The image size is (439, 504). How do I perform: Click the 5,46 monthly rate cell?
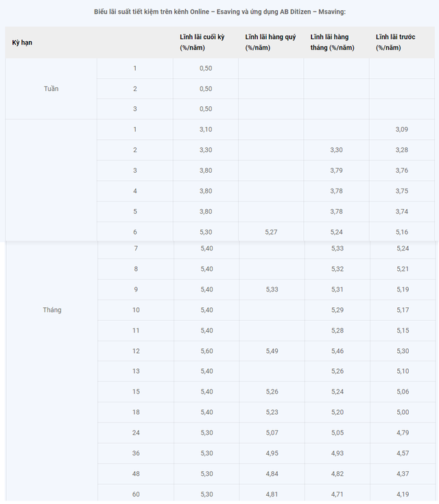tap(337, 350)
